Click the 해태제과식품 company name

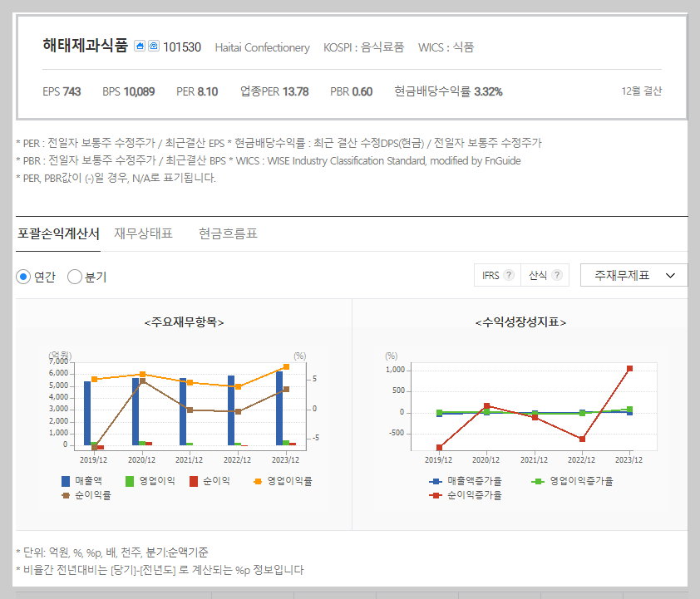click(x=86, y=46)
